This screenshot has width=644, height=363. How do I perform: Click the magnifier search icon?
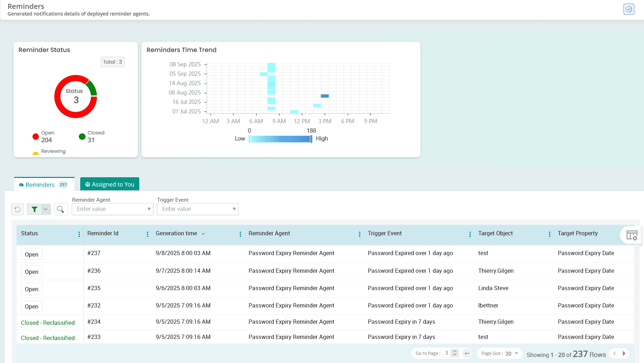61,209
